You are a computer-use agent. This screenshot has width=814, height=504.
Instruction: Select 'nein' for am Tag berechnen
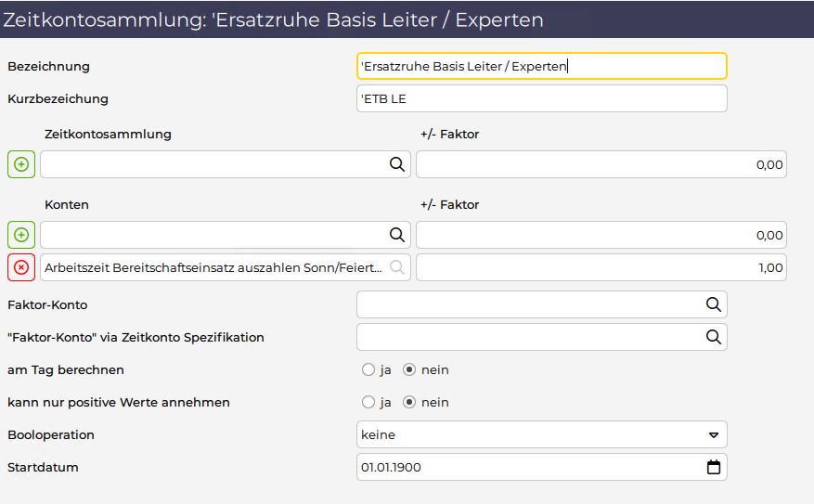pos(409,369)
